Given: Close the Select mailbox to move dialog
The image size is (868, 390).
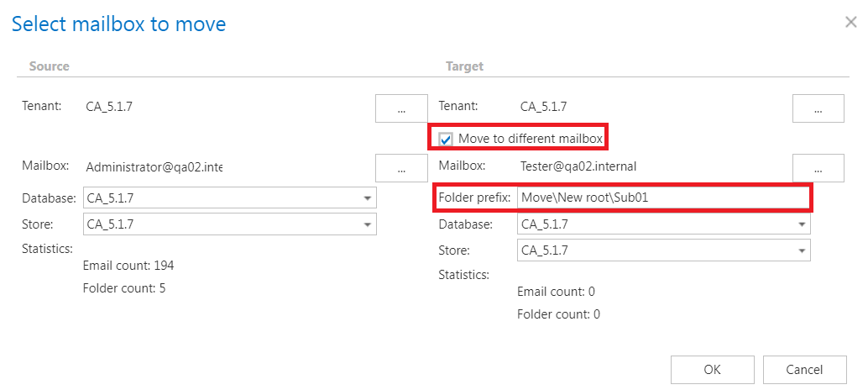Looking at the screenshot, I should [x=850, y=23].
